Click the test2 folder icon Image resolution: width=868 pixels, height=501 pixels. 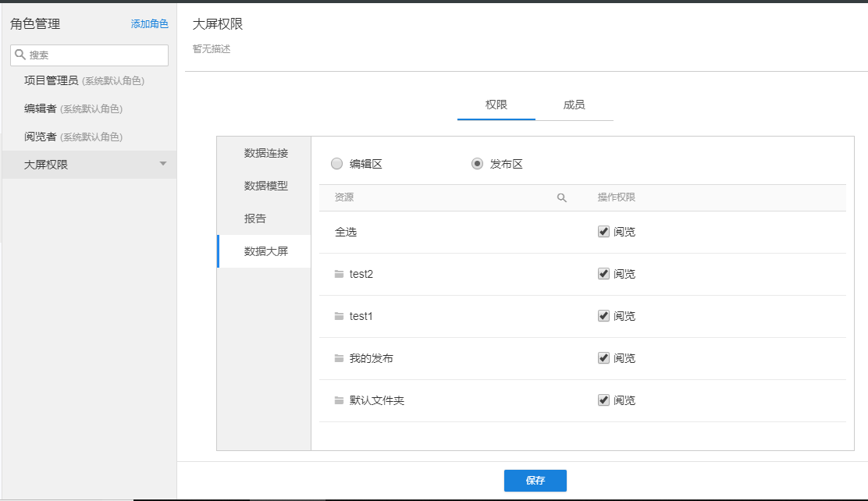click(x=339, y=275)
